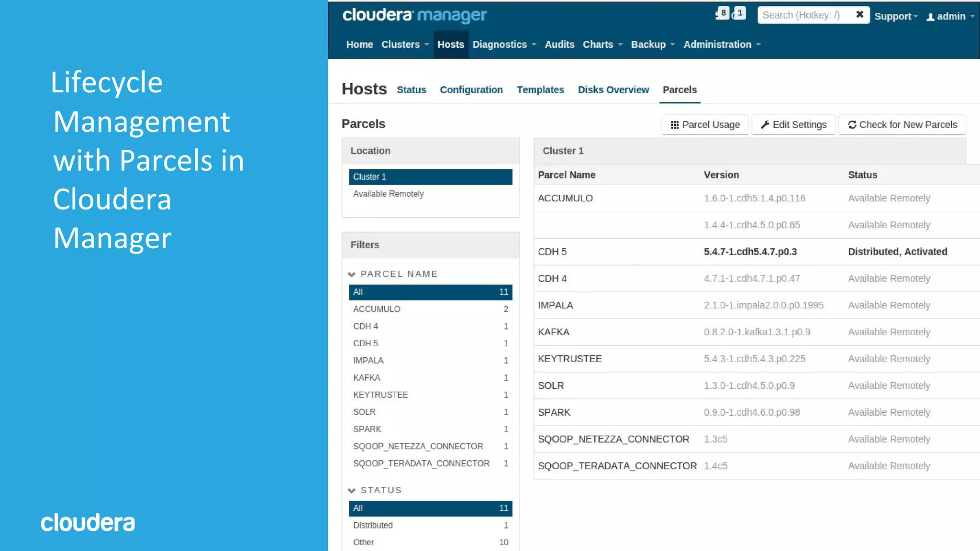Go to Home in navigation bar
This screenshot has height=551, width=980.
359,44
